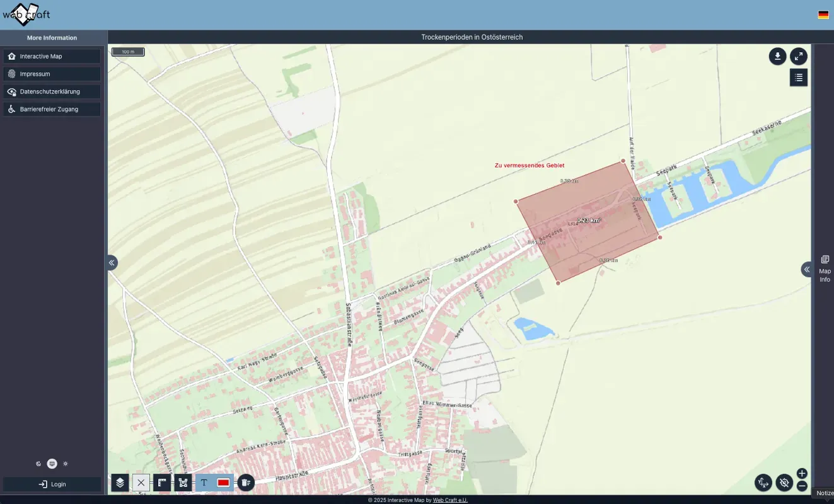Click the map download icon
This screenshot has width=834, height=504.
777,56
